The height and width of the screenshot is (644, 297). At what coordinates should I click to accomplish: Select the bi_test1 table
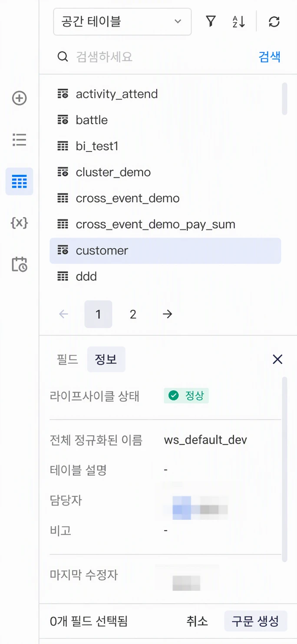pyautogui.click(x=165, y=146)
